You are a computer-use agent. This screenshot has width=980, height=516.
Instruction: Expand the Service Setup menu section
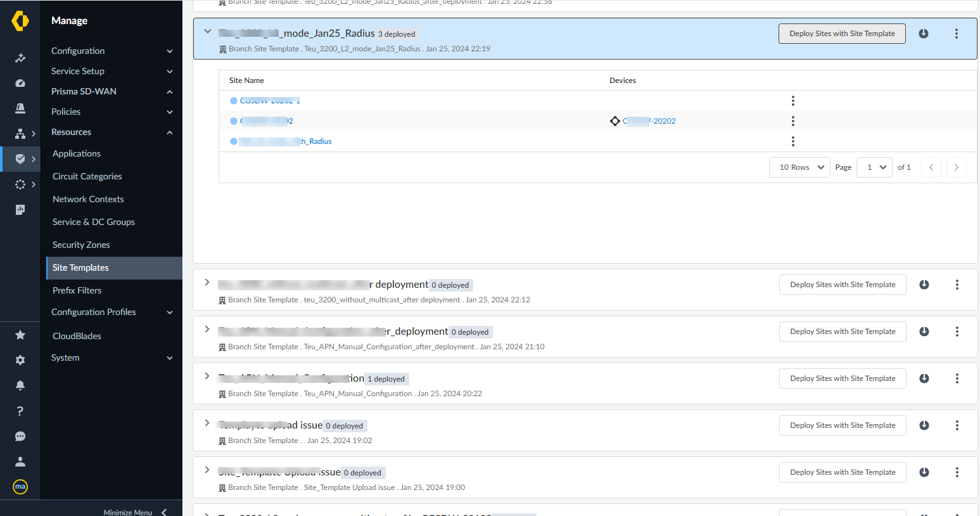[111, 71]
